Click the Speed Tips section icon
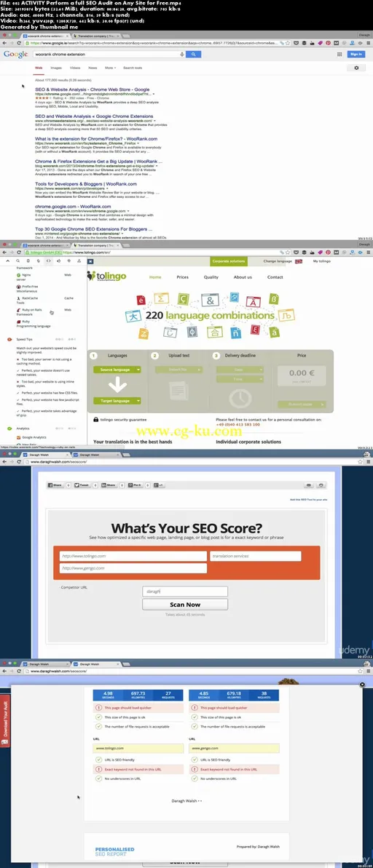Screen dimensions: 373x868 click(10, 339)
